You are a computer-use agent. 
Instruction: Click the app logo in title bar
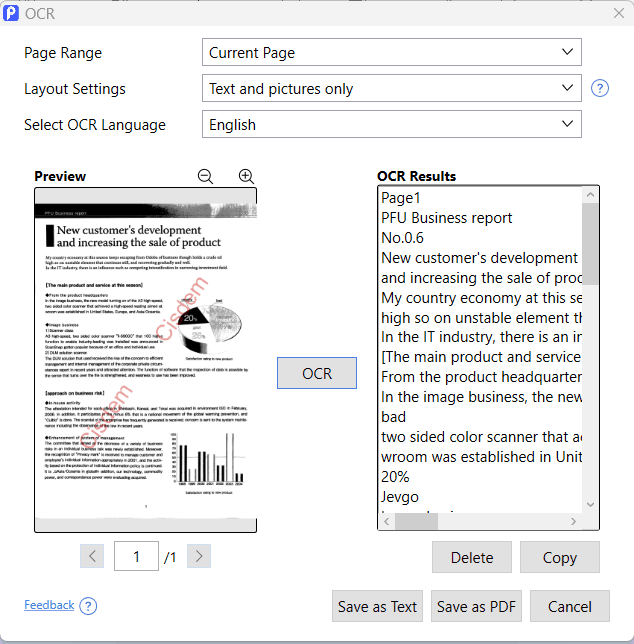coord(12,13)
